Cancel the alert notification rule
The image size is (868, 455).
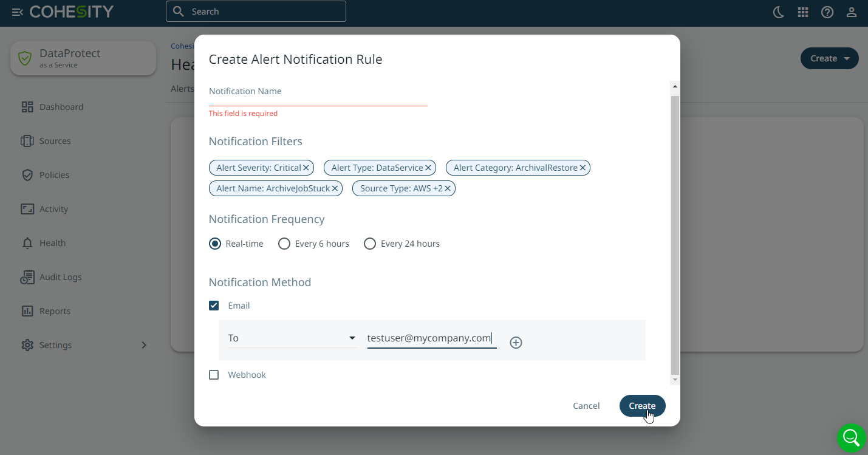click(x=586, y=406)
